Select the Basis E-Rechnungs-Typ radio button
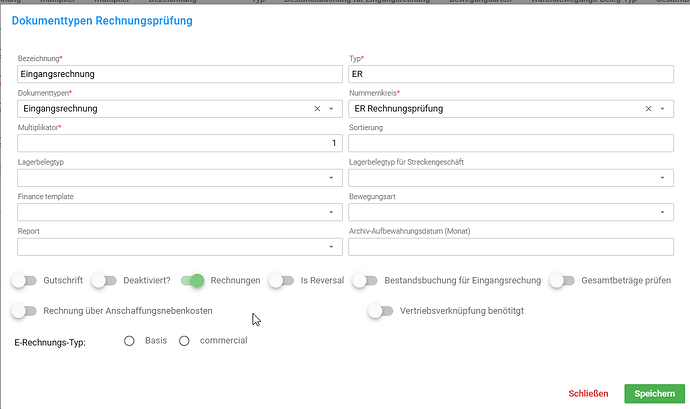Viewport: 690px width, 409px height. (129, 341)
